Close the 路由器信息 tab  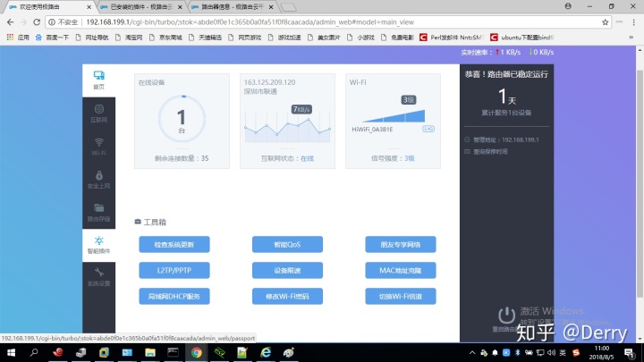pyautogui.click(x=271, y=7)
